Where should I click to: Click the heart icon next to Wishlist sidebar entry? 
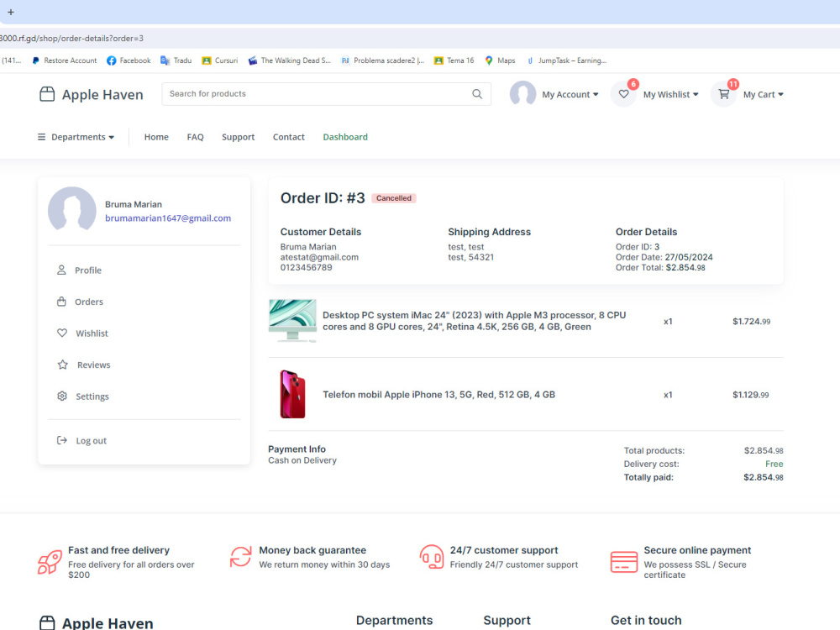click(x=61, y=333)
